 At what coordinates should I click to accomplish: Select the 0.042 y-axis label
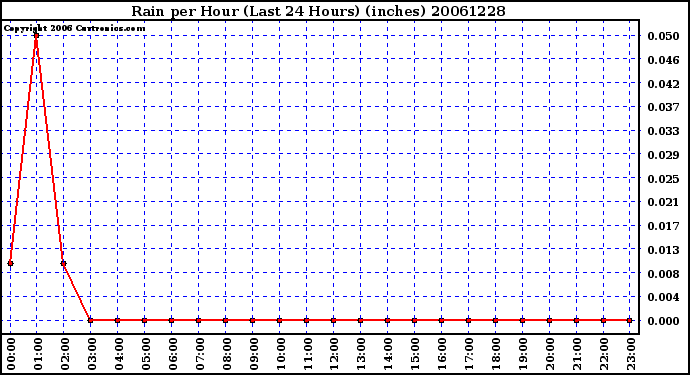[663, 84]
